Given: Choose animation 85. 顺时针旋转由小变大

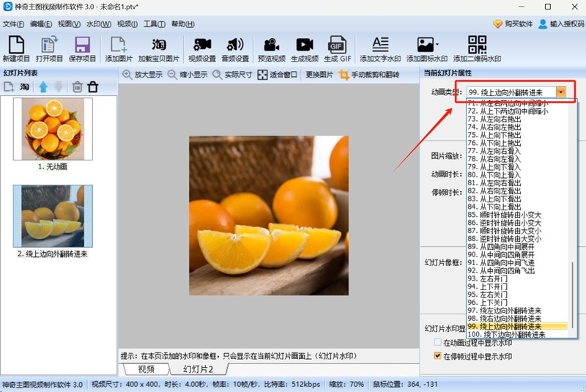Looking at the screenshot, I should point(504,215).
